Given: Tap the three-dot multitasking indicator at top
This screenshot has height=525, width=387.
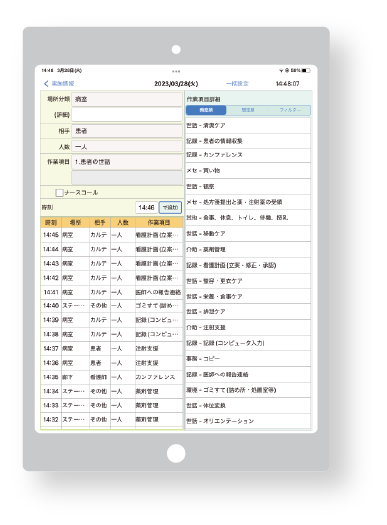Looking at the screenshot, I should click(176, 71).
